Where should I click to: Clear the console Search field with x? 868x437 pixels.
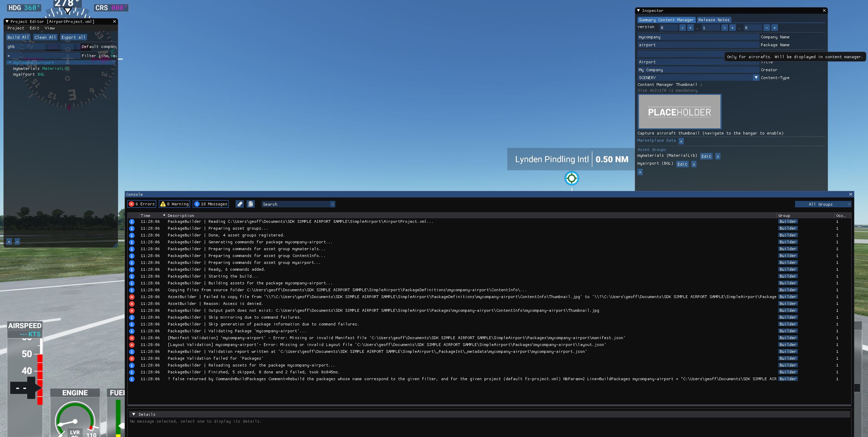pos(332,204)
